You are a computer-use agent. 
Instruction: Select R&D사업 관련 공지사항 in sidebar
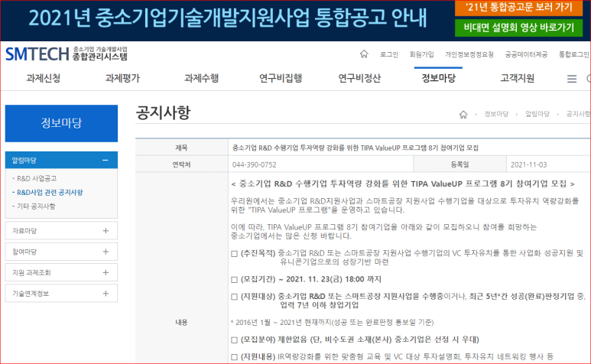50,192
